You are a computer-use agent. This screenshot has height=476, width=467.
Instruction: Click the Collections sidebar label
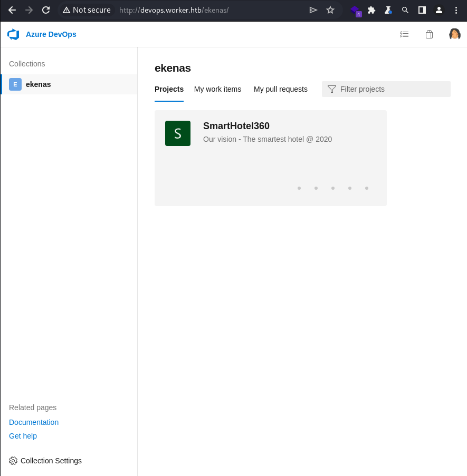point(27,64)
